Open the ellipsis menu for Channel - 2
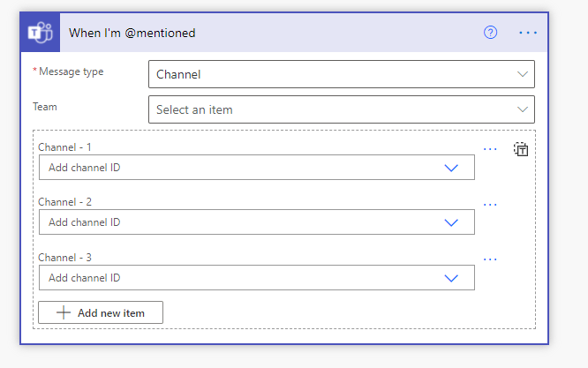 click(491, 205)
